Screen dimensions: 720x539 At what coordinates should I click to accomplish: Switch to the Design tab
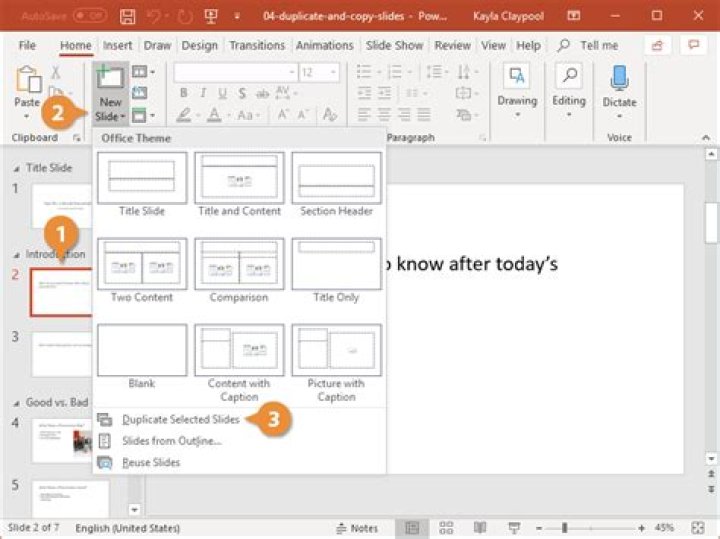click(199, 45)
